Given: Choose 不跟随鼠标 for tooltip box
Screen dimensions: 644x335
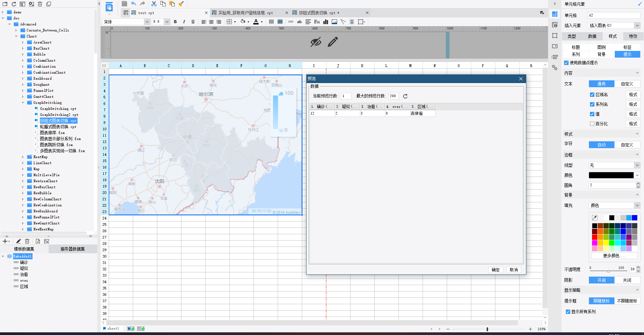Looking at the screenshot, I should pos(627,301).
